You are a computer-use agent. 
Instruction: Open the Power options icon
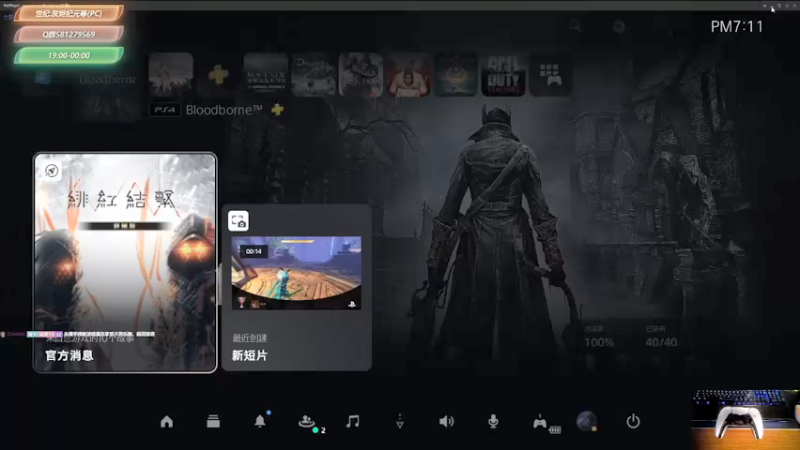(633, 421)
